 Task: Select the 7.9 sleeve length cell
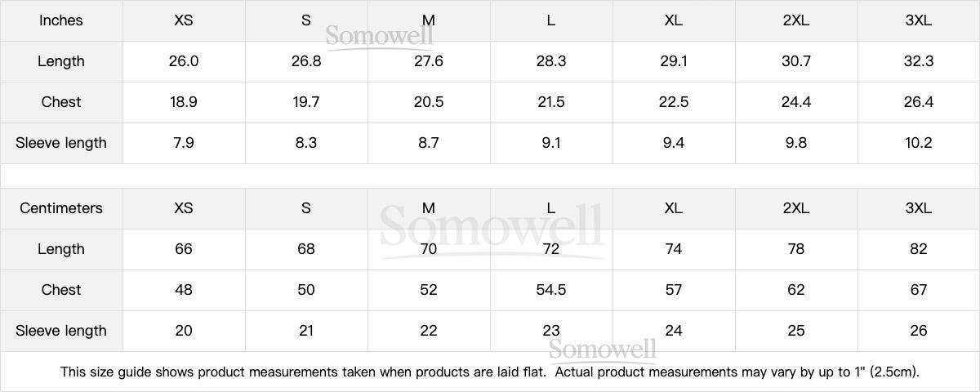tap(184, 143)
